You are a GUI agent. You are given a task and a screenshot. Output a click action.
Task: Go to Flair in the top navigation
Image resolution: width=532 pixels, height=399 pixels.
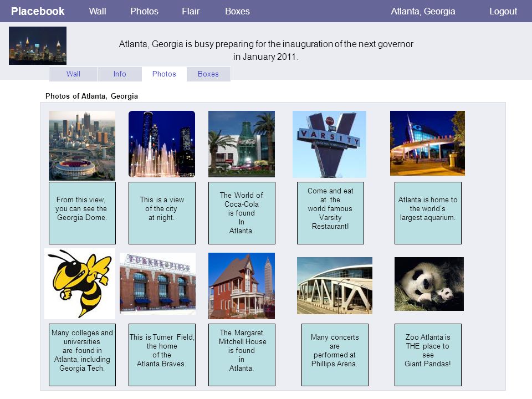(x=191, y=11)
